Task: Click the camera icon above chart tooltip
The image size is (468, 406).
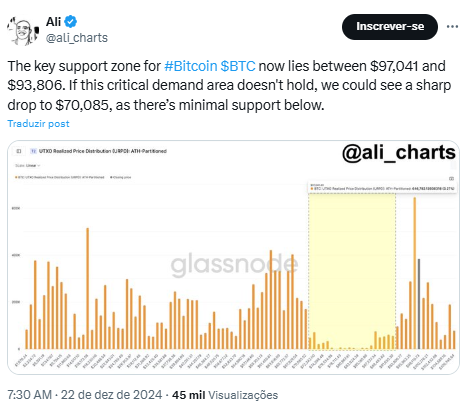Action: [451, 179]
